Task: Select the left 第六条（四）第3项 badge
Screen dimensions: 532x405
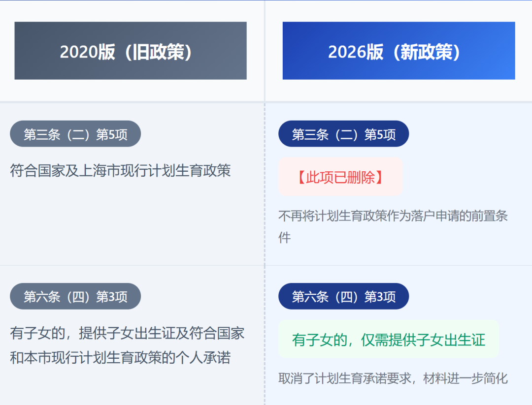Action: click(x=75, y=296)
